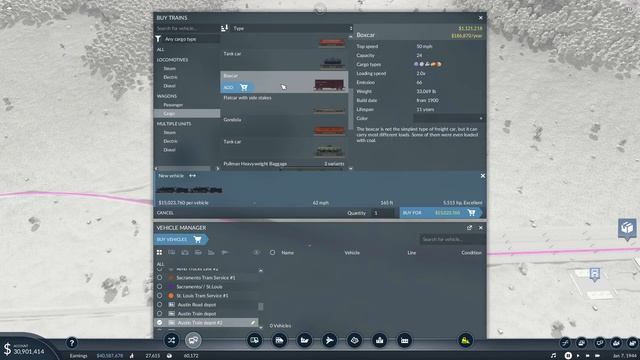Click the Vehicle Manager search field
Image resolution: width=640 pixels, height=360 pixels.
pyautogui.click(x=452, y=239)
